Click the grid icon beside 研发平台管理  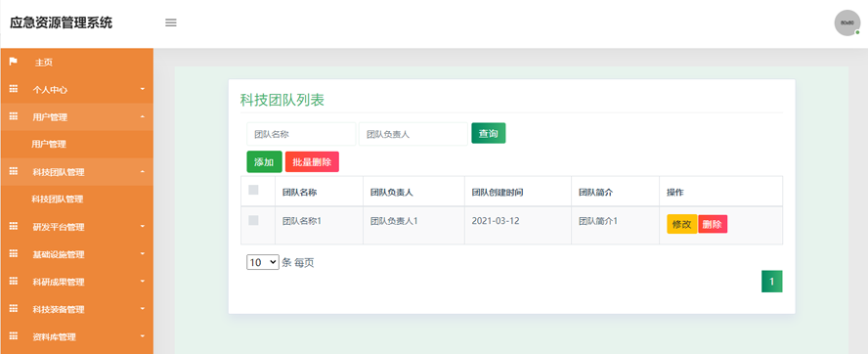14,227
